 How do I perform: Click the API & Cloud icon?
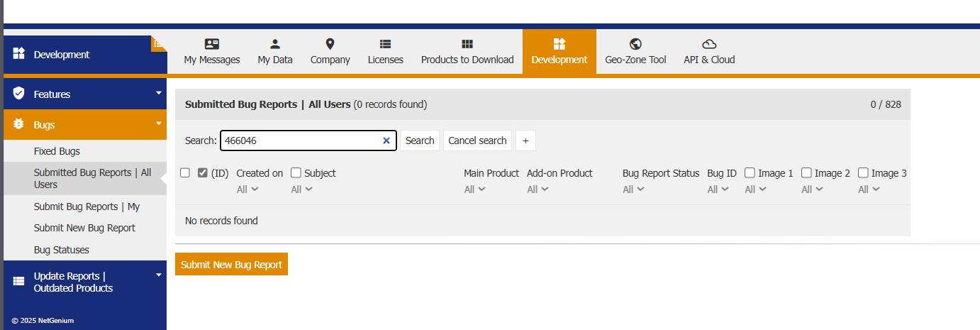tap(709, 44)
